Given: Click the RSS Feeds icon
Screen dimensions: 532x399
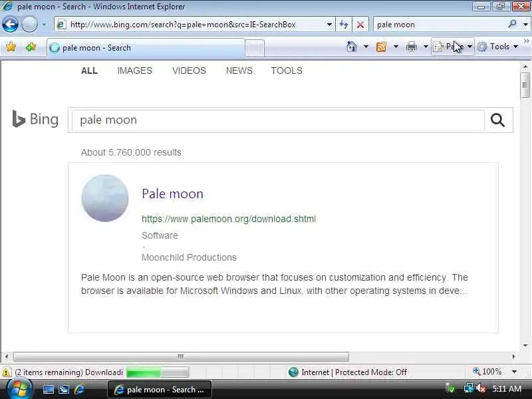Looking at the screenshot, I should tap(381, 47).
